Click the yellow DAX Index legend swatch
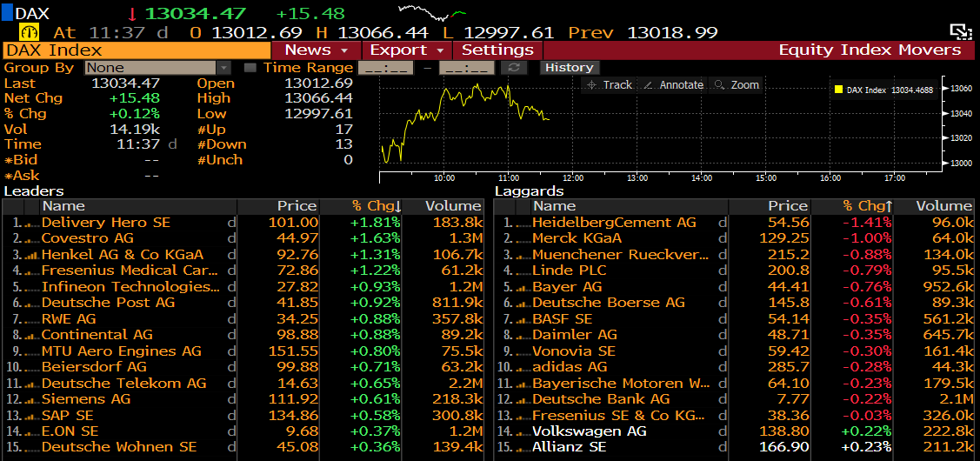The height and width of the screenshot is (461, 980). pos(839,90)
